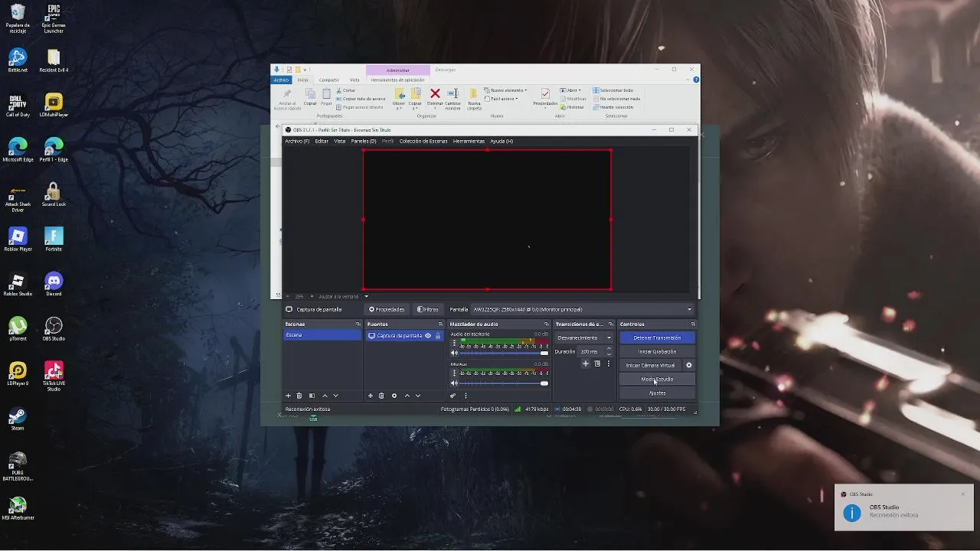The image size is (980, 551).
Task: Click Propiedades icon in Explorer ribbon
Action: [545, 94]
